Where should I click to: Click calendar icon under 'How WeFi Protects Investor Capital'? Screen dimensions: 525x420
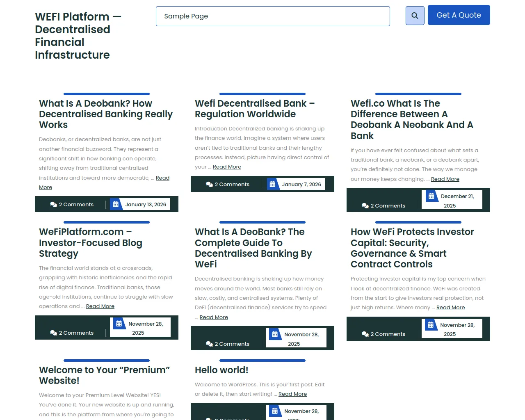(431, 325)
